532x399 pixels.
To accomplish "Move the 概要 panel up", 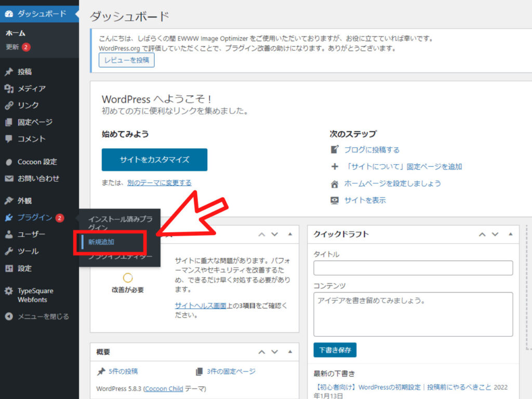I will pyautogui.click(x=262, y=352).
